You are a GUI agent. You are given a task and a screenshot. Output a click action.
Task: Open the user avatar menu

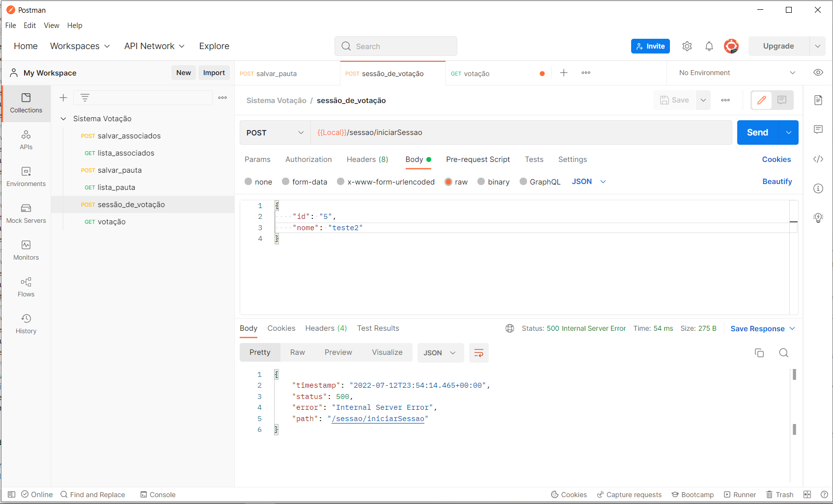click(731, 46)
